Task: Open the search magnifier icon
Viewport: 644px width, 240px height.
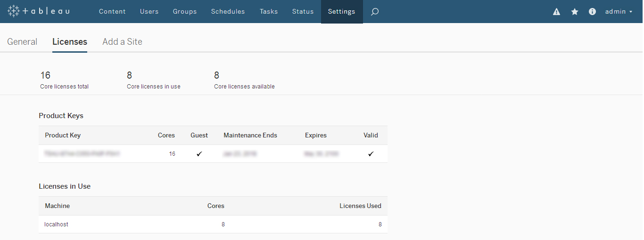Action: pos(375,12)
